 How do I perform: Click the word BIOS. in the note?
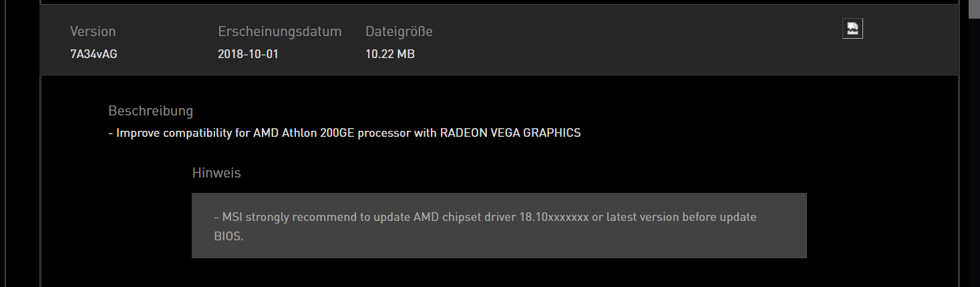click(229, 236)
